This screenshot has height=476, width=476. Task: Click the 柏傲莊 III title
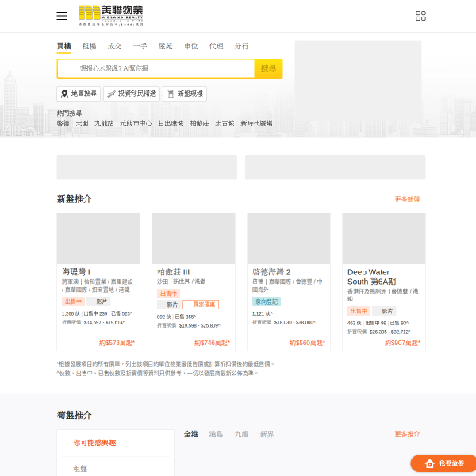coord(173,272)
